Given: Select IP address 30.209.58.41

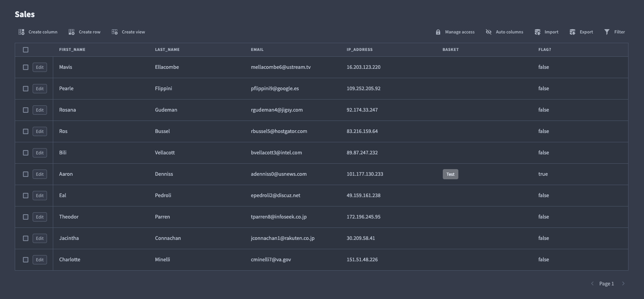Looking at the screenshot, I should click(361, 238).
